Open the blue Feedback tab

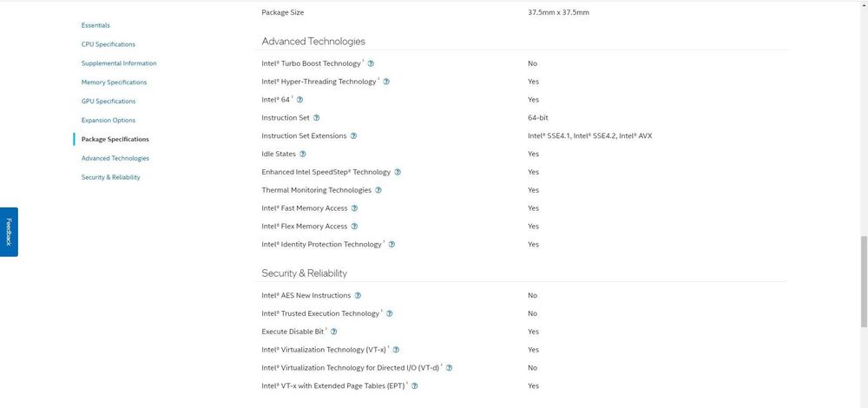9,232
